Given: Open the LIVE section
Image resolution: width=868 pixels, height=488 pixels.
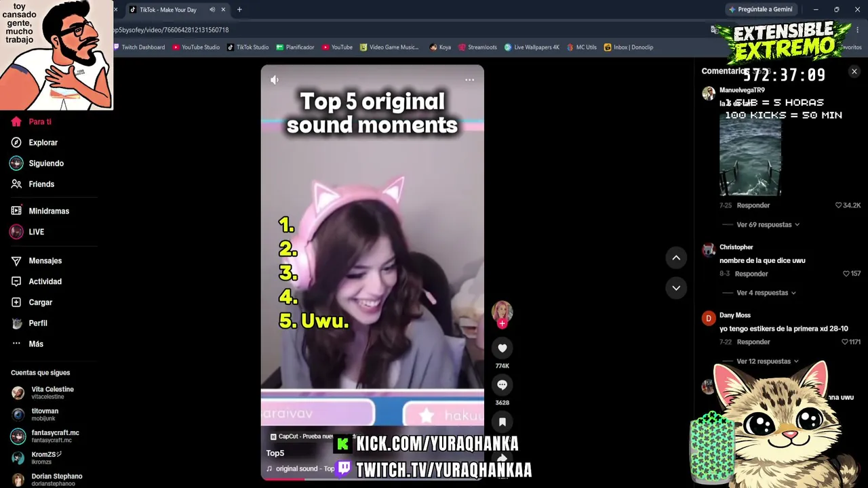Looking at the screenshot, I should point(27,232).
